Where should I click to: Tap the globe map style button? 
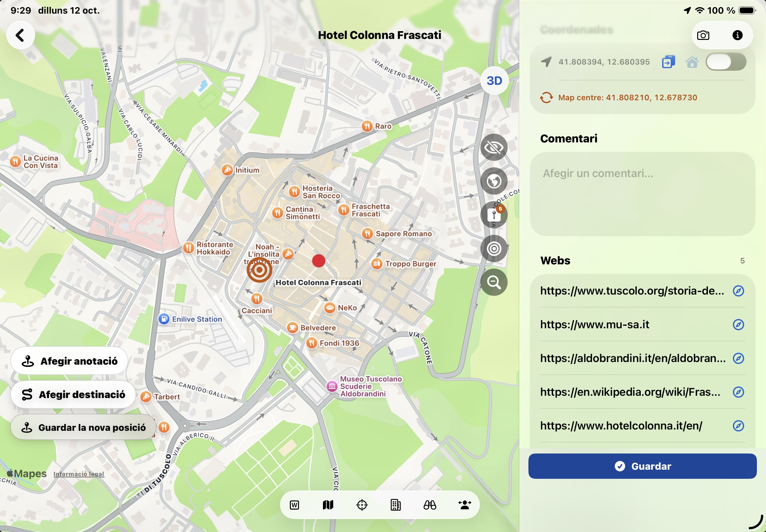[x=494, y=181]
